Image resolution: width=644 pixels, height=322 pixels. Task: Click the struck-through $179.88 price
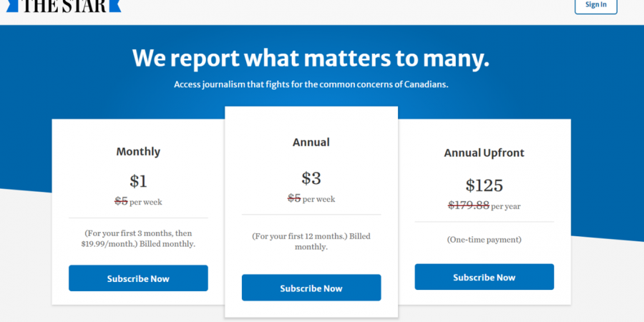point(469,205)
